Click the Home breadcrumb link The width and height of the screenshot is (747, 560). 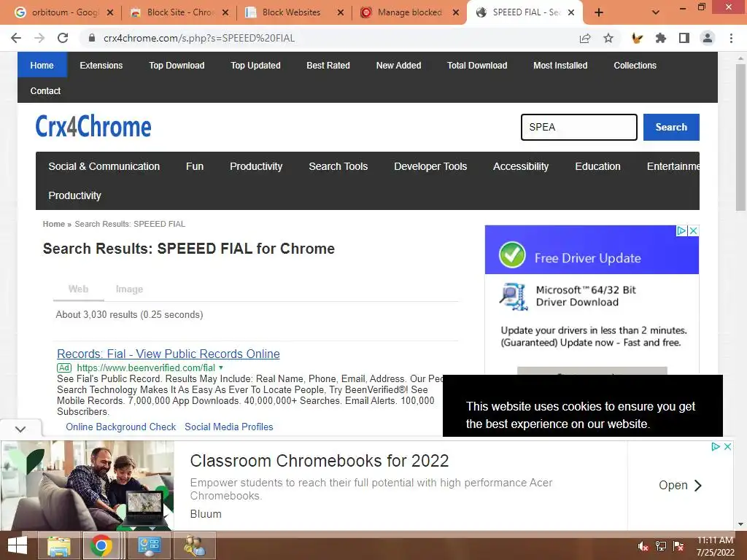[x=54, y=224]
